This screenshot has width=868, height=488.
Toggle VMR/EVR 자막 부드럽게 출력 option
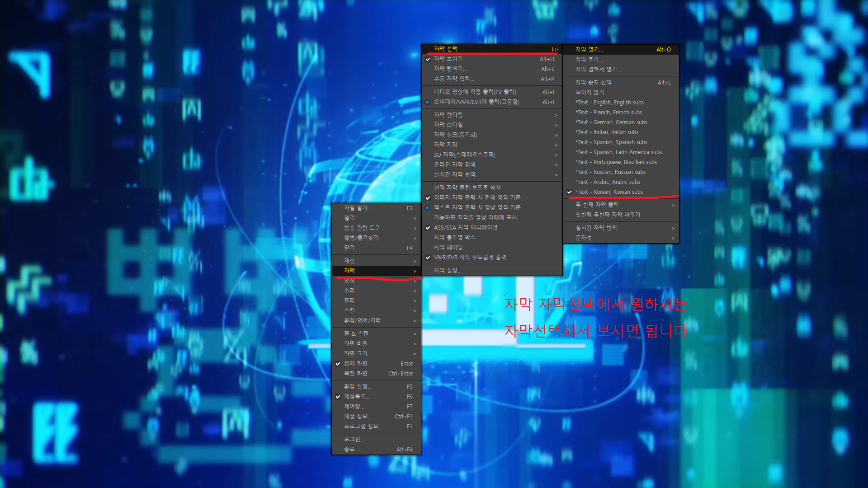pyautogui.click(x=470, y=258)
